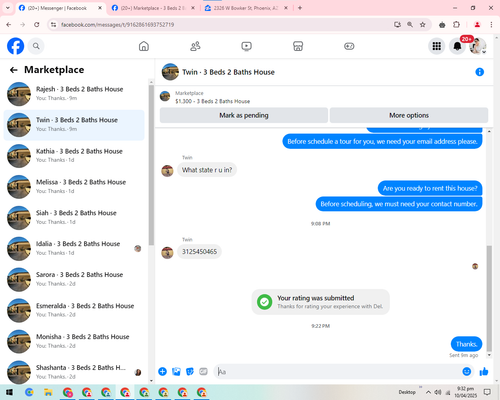The height and width of the screenshot is (400, 500).
Task: Open File Explorer from the taskbar
Action: [x=48, y=392]
